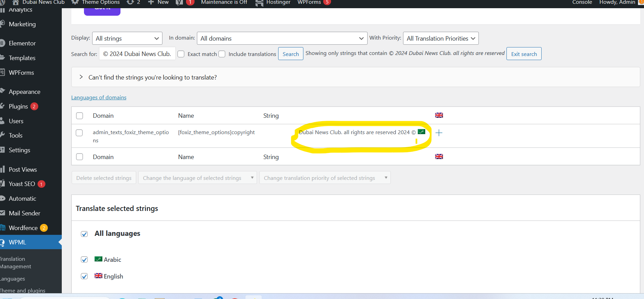Click Yoast icon in admin bar
This screenshot has height=299, width=644.
click(179, 2)
